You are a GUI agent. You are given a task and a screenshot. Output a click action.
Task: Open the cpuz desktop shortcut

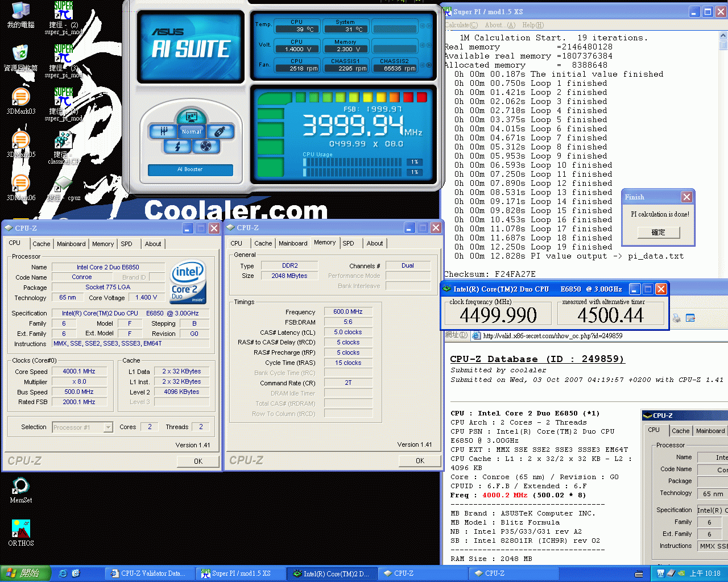click(64, 189)
